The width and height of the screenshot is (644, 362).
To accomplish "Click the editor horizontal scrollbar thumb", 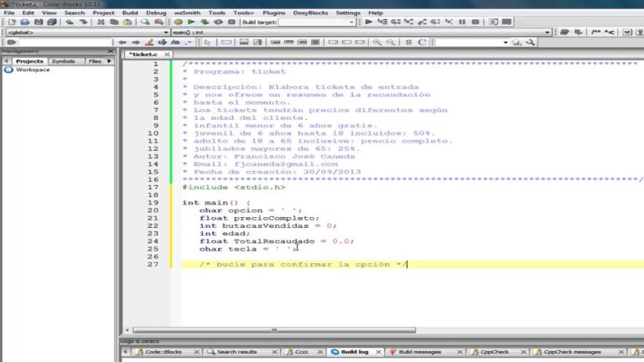I will point(274,330).
